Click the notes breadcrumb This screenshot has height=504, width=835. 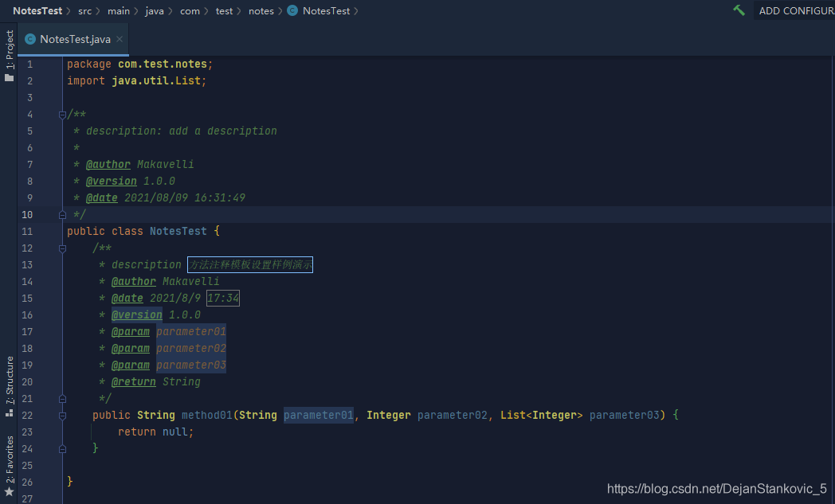[x=261, y=10]
